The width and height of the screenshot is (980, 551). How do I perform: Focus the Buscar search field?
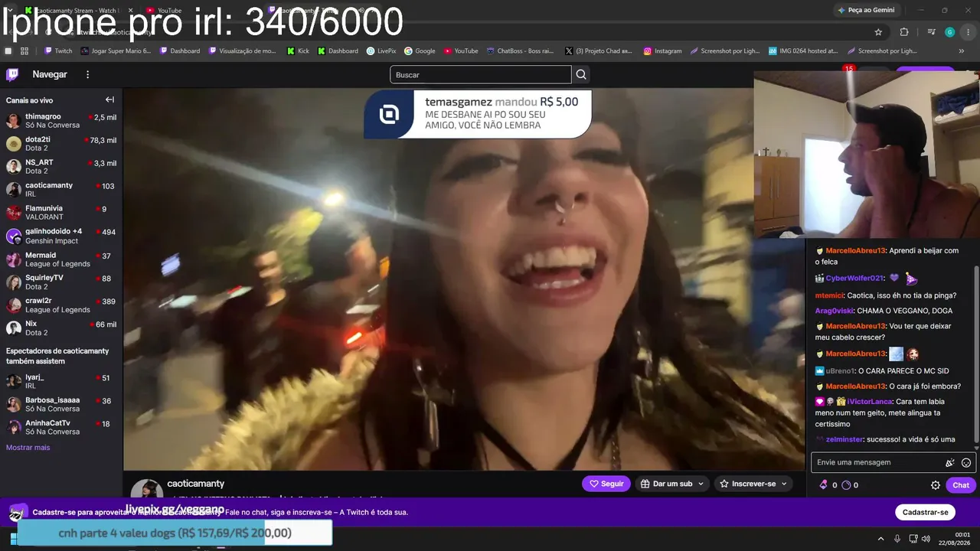[x=481, y=74]
